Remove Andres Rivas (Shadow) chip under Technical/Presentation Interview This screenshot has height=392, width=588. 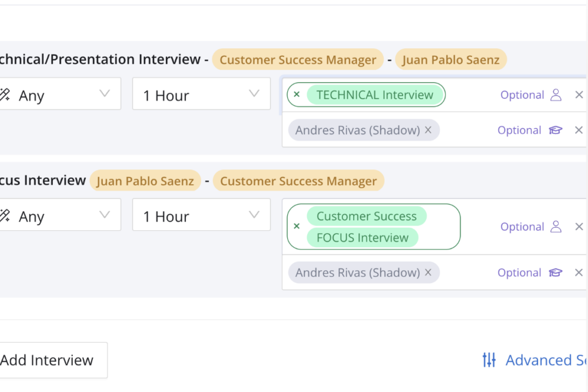(428, 130)
